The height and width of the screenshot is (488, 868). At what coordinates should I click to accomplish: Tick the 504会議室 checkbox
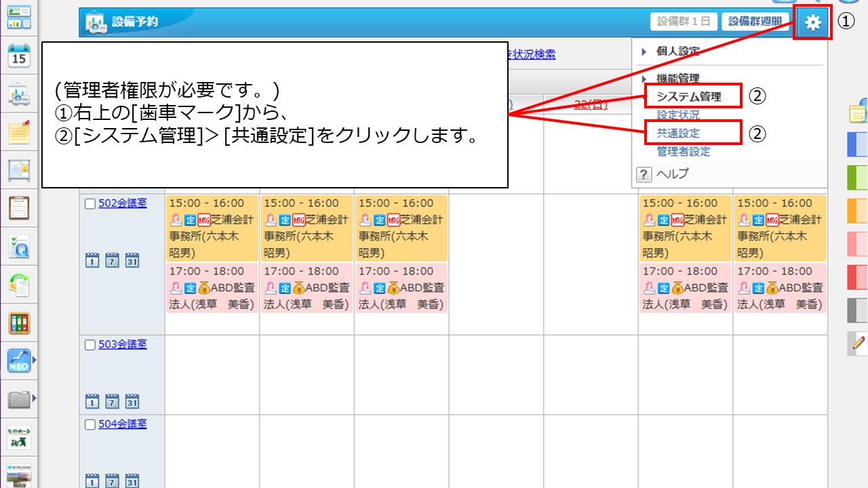point(90,425)
